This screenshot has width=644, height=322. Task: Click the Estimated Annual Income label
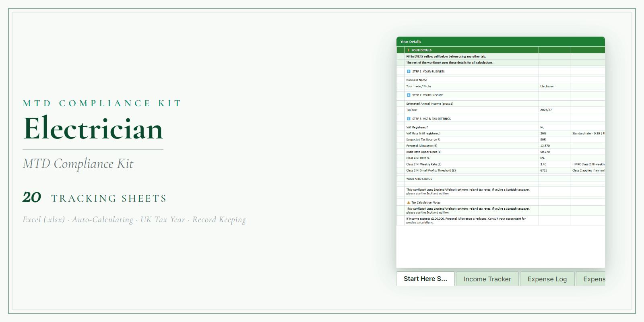click(x=429, y=103)
